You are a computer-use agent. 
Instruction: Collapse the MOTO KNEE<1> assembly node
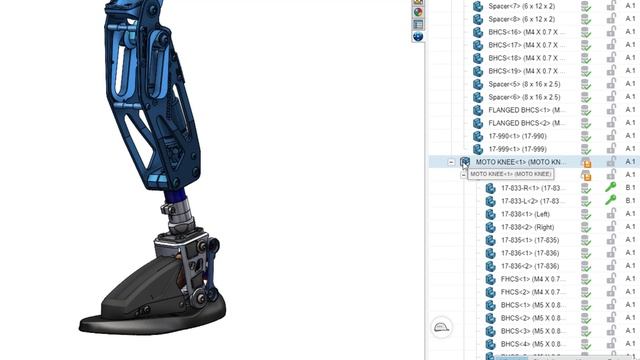(x=451, y=162)
